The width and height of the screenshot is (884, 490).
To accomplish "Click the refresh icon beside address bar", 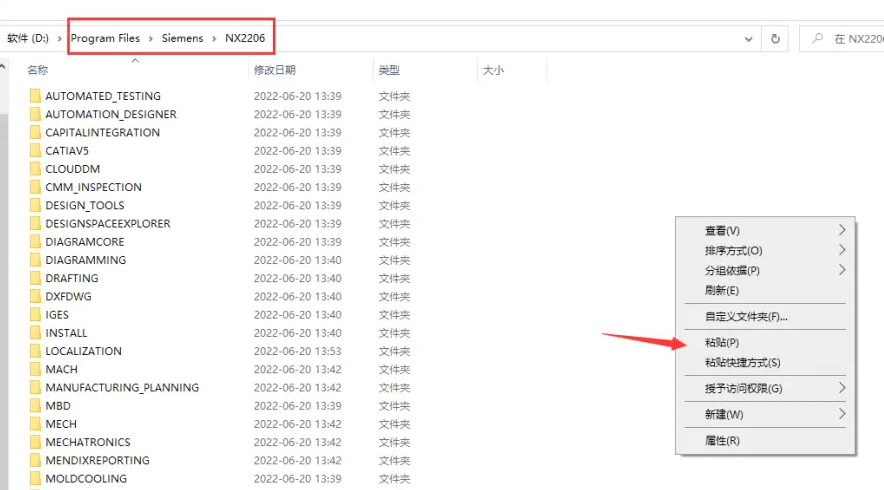I will click(x=776, y=38).
